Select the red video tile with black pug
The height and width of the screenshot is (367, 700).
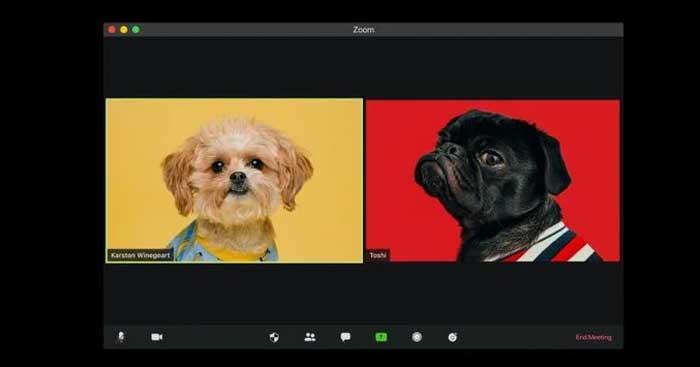493,180
